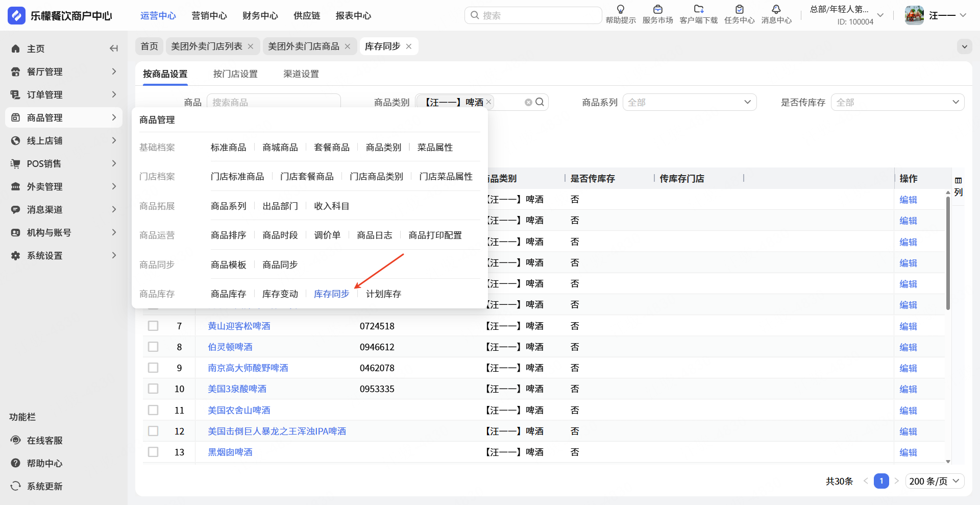Click the table vertical scrollbar

point(948,253)
